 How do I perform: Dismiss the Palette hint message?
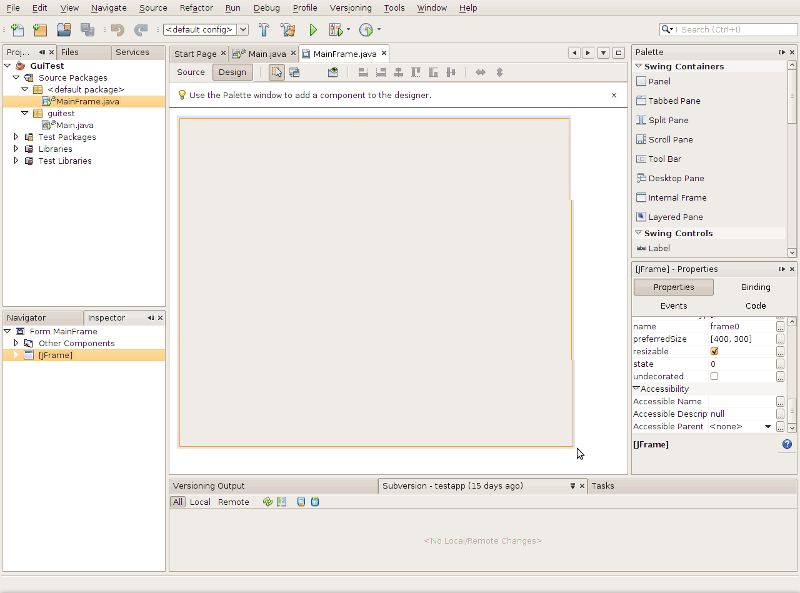tap(614, 95)
